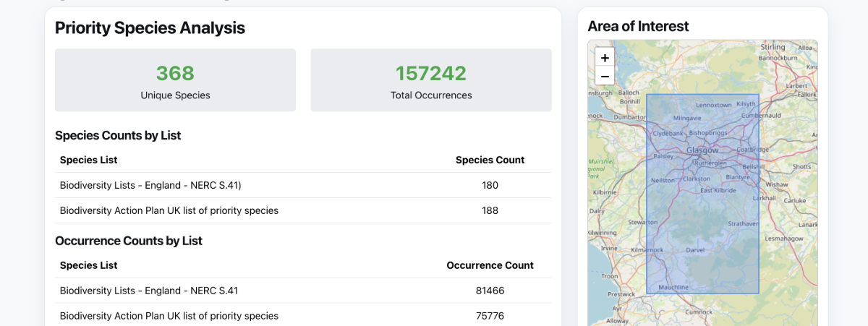This screenshot has width=868, height=326.
Task: Select 'Biodiversity Lists - England - NERC S.41)' row
Action: (x=303, y=185)
